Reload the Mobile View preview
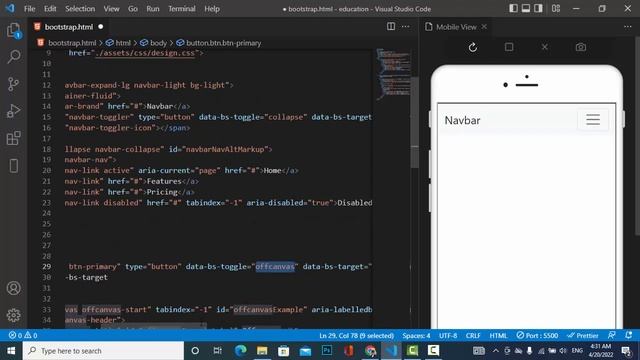 pos(473,47)
